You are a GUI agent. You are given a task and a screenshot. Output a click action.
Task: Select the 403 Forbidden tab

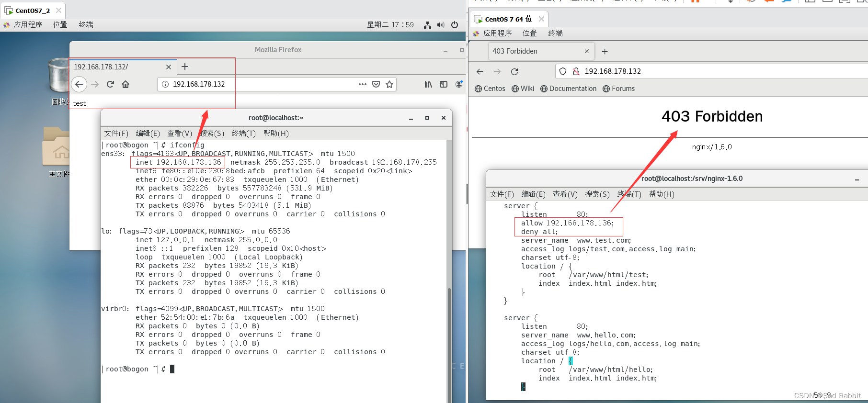pyautogui.click(x=541, y=51)
